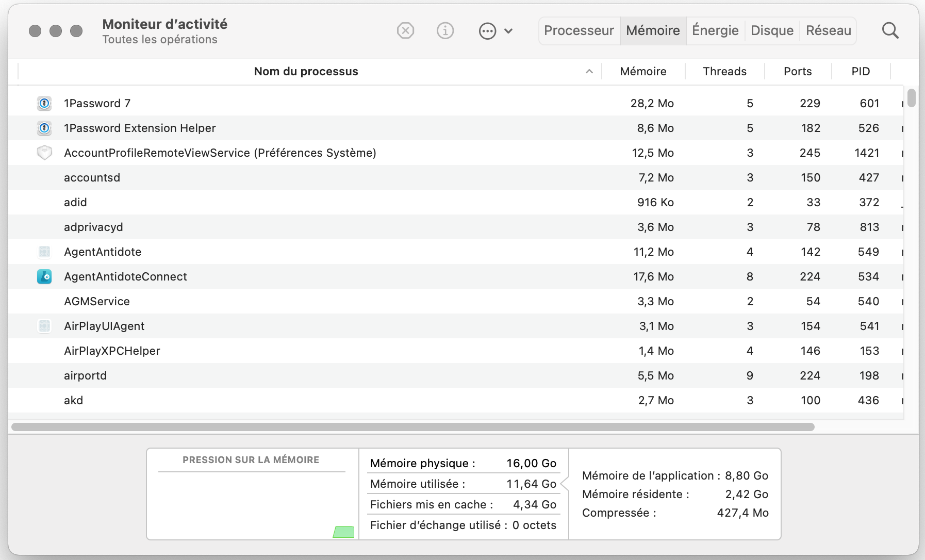Viewport: 925px width, 560px height.
Task: Select the AirPlayUIAgent process name
Action: pyautogui.click(x=104, y=326)
